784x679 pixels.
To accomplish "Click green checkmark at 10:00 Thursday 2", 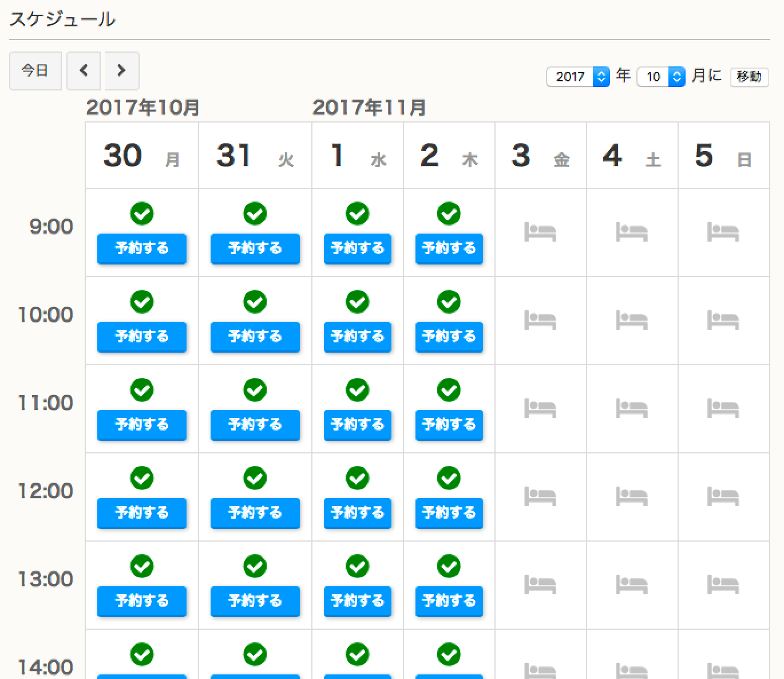I will coord(449,302).
